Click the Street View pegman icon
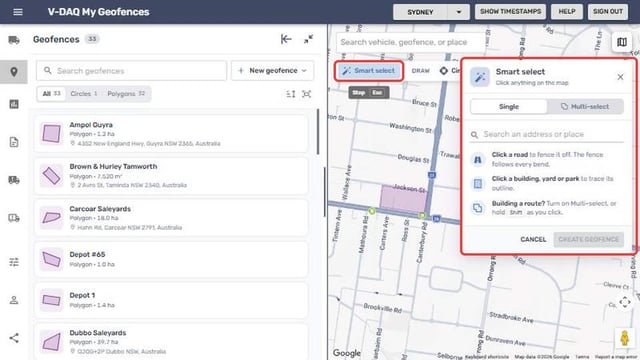 tap(624, 338)
